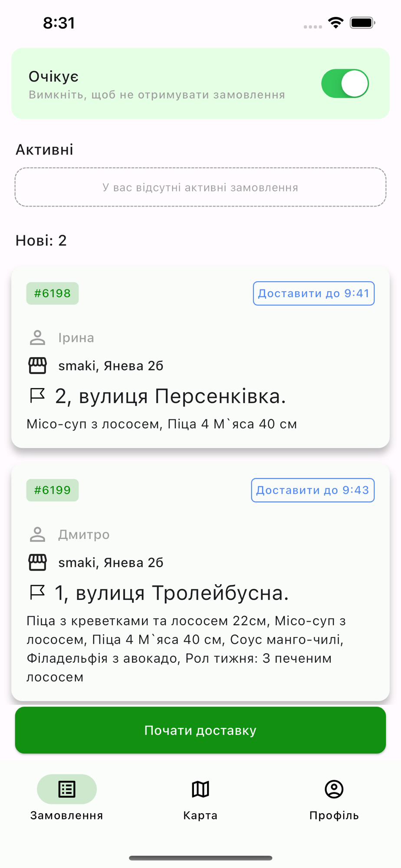The image size is (401, 868).
Task: Tap the person icon next to Дмитро
Action: [x=38, y=534]
